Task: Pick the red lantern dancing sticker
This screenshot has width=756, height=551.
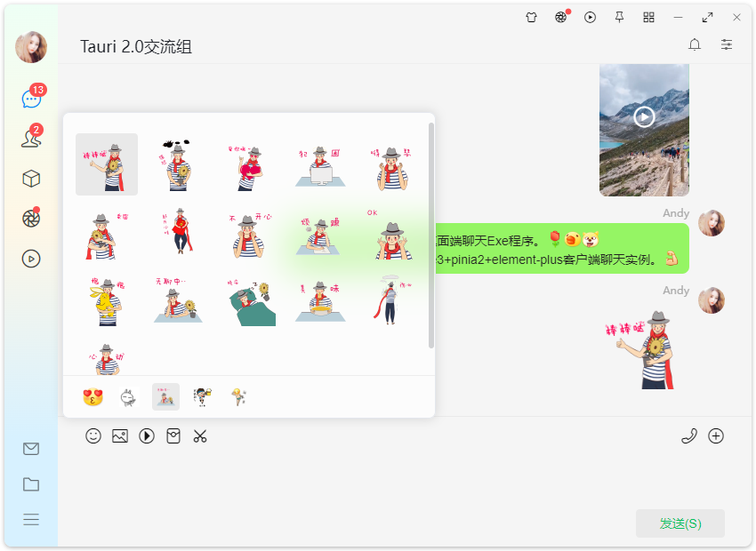Action: (178, 231)
